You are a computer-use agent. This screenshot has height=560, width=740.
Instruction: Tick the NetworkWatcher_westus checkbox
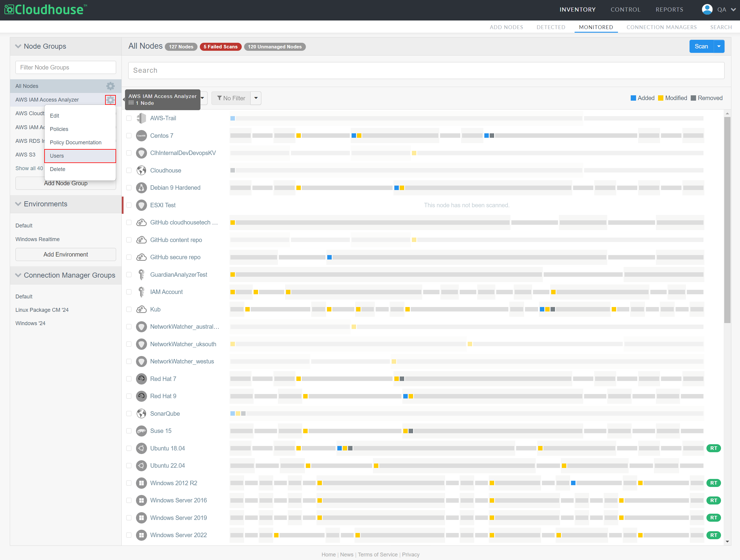click(129, 361)
